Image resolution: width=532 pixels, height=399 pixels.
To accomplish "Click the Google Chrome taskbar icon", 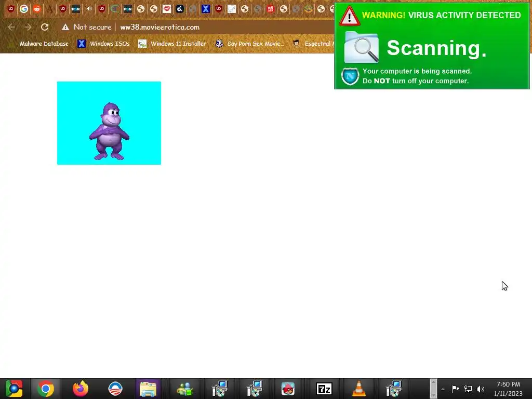I will click(46, 389).
